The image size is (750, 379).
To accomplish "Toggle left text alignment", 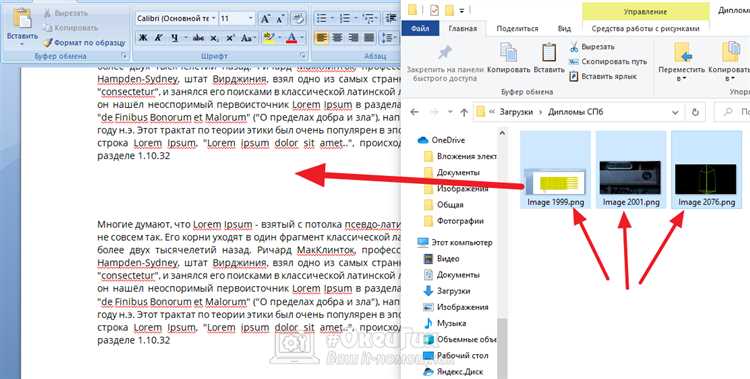I will pos(321,38).
